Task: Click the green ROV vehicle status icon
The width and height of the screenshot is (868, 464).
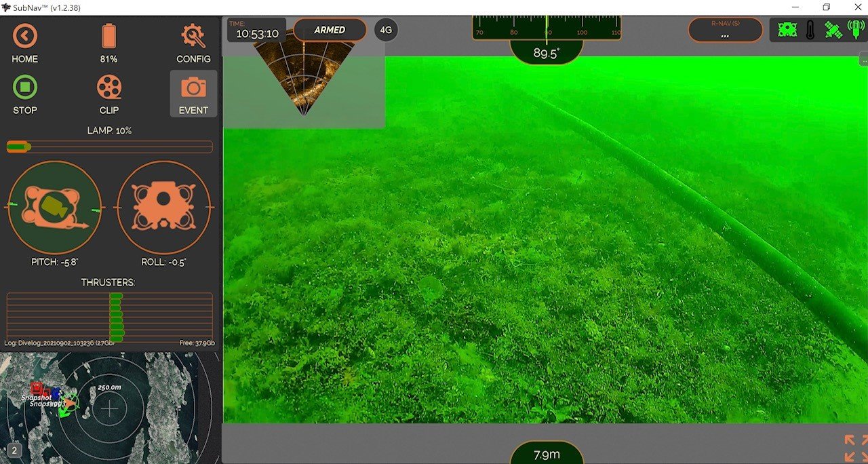Action: pyautogui.click(x=787, y=30)
